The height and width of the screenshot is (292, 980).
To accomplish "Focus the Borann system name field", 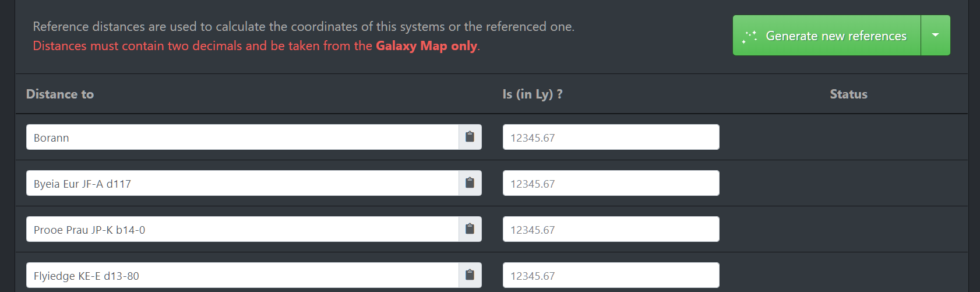I will click(x=242, y=138).
